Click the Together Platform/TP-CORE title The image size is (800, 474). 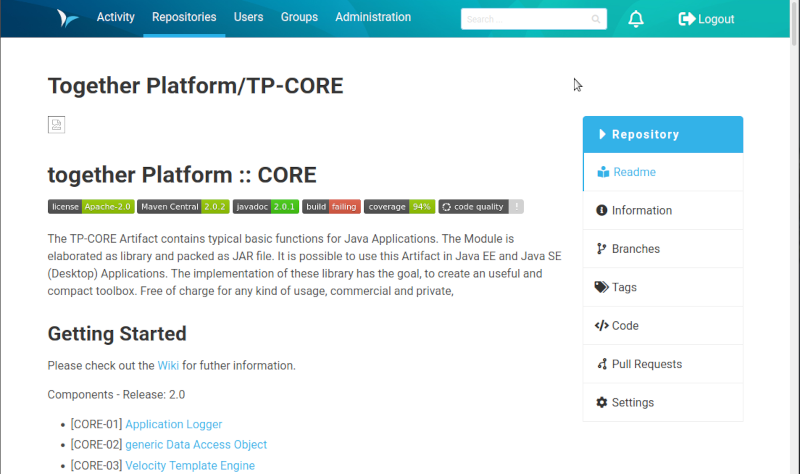click(x=195, y=86)
